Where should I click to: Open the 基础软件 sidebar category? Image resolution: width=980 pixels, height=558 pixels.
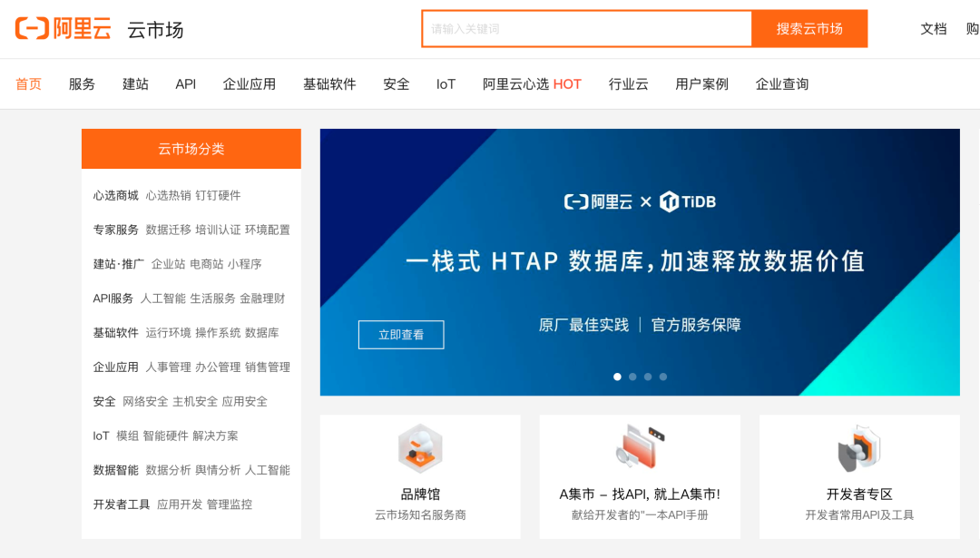coord(115,333)
